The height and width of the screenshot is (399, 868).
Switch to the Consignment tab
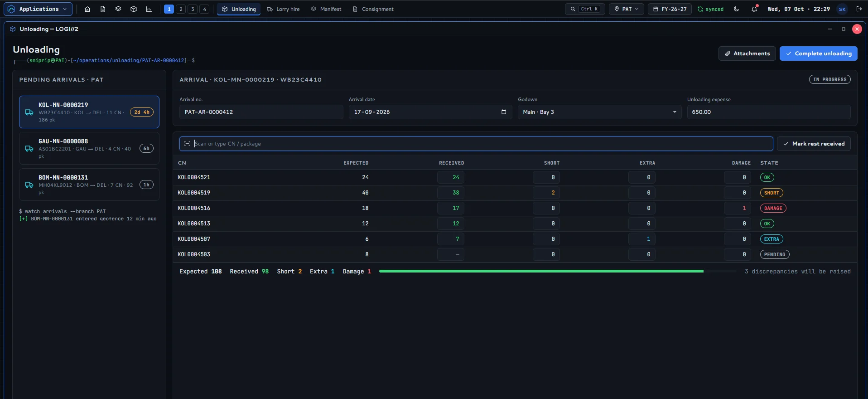[x=373, y=9]
